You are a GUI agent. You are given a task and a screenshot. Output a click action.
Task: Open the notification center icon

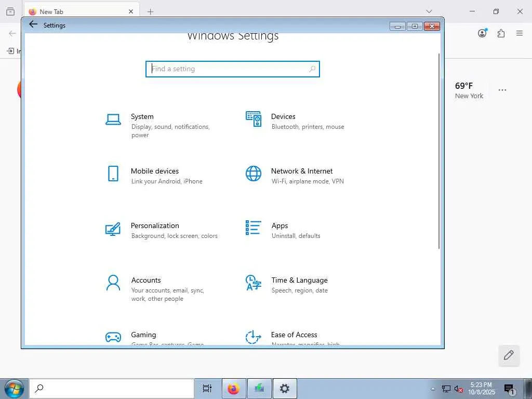509,389
